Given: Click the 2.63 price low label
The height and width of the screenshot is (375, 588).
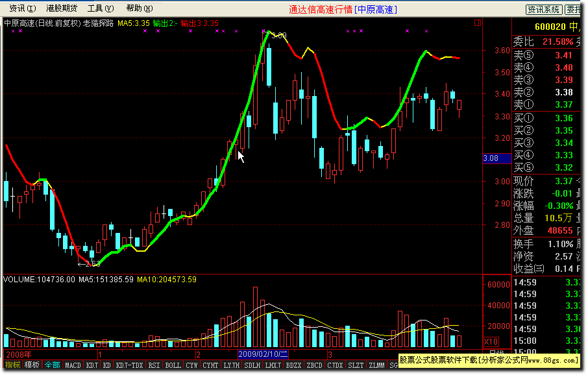Looking at the screenshot, I should (x=89, y=264).
